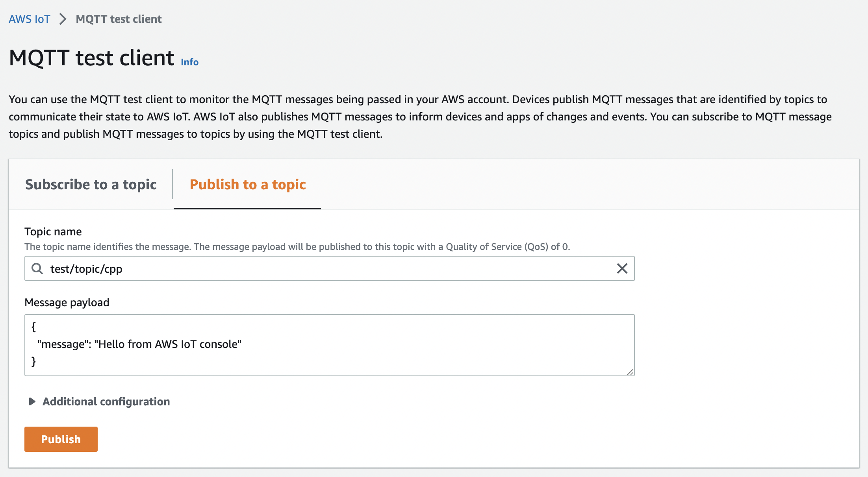
Task: Click the breadcrumb chevron between AWS IoT and MQTT test client
Action: (62, 19)
